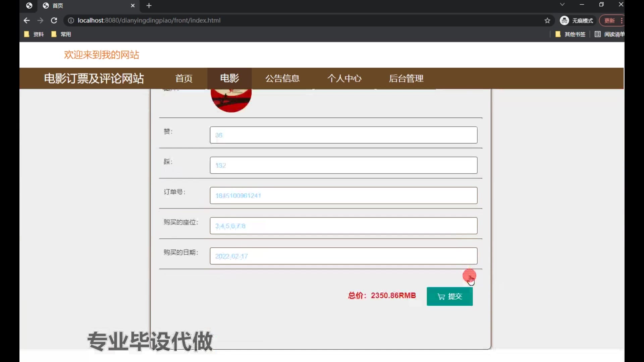Viewport: 644px width, 362px height.
Task: Expand tab search chevron in title bar
Action: [x=562, y=5]
